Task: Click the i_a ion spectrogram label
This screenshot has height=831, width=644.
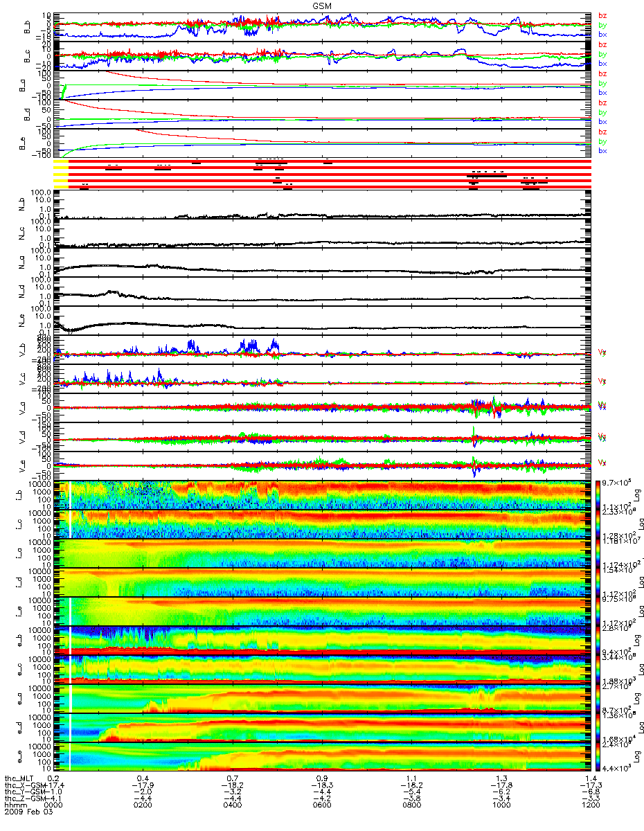Action: 18,553
